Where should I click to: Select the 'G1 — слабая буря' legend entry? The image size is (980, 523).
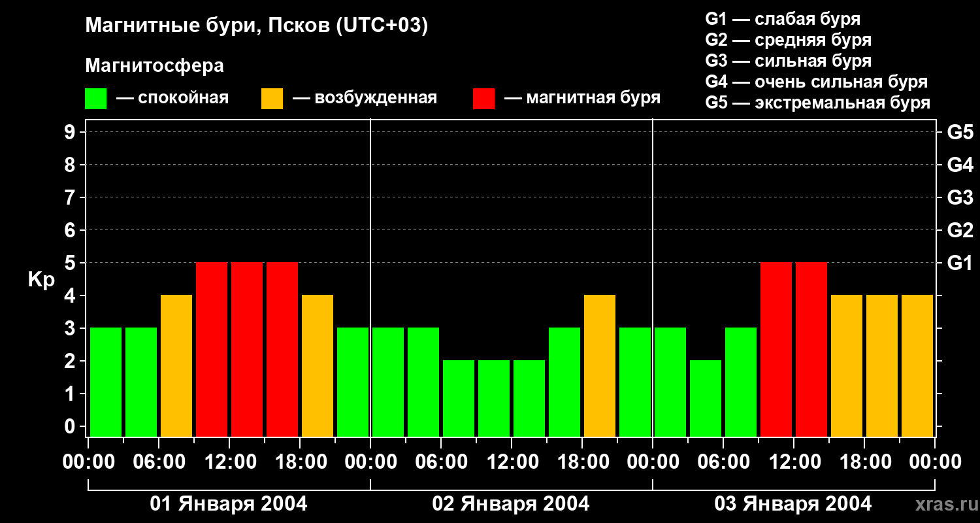coord(783,19)
